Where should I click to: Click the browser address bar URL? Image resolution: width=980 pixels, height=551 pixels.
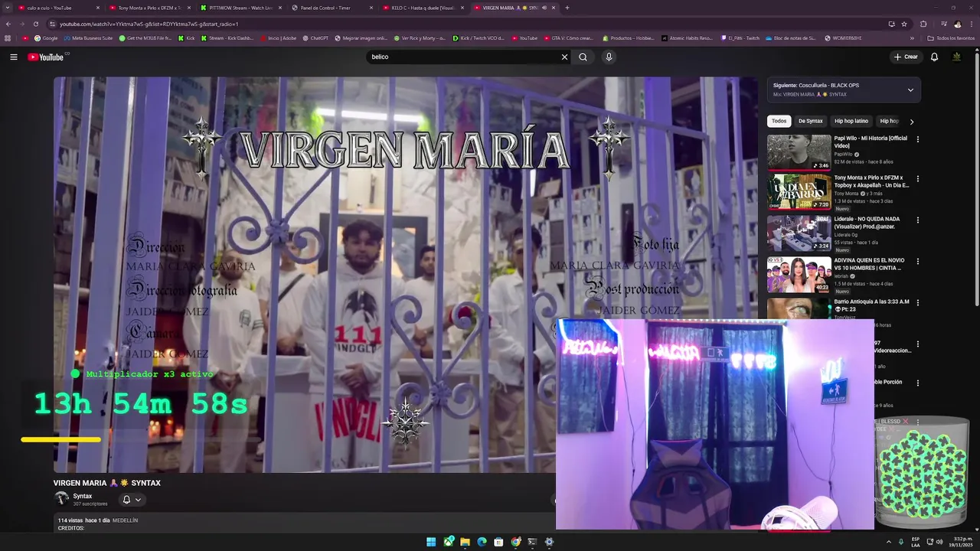(x=149, y=24)
